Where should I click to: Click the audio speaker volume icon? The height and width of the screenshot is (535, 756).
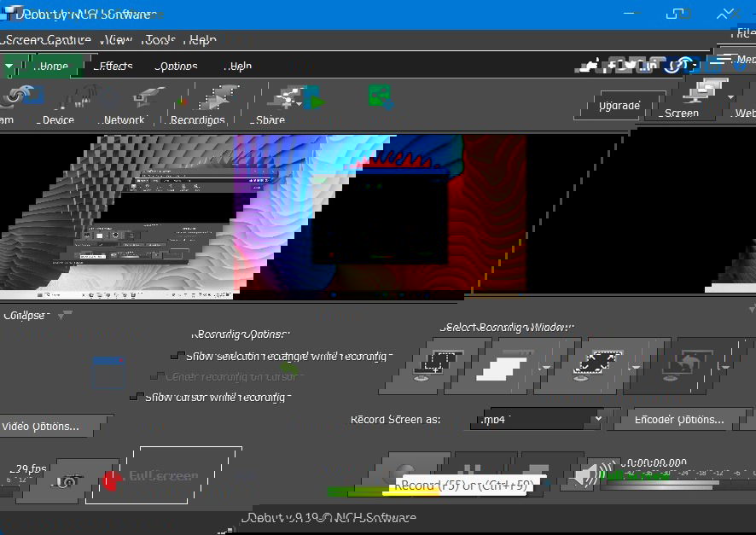pyautogui.click(x=593, y=474)
